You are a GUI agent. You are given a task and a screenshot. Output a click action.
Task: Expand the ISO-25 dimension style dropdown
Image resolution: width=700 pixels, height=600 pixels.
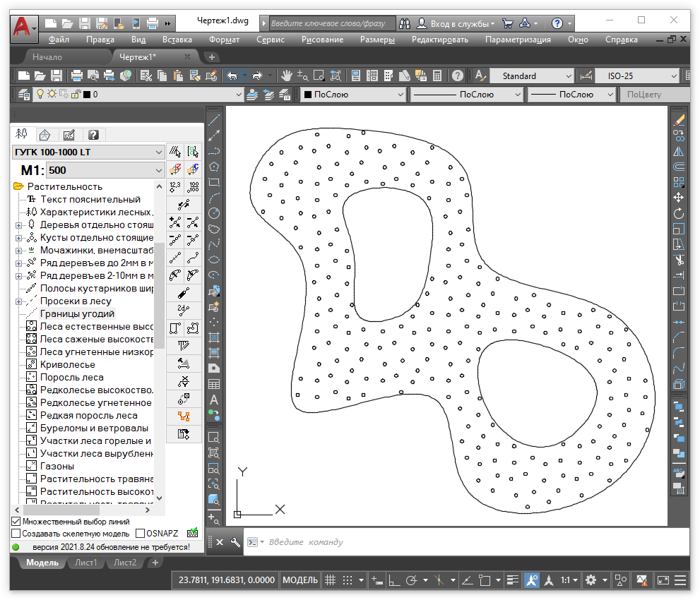click(672, 76)
